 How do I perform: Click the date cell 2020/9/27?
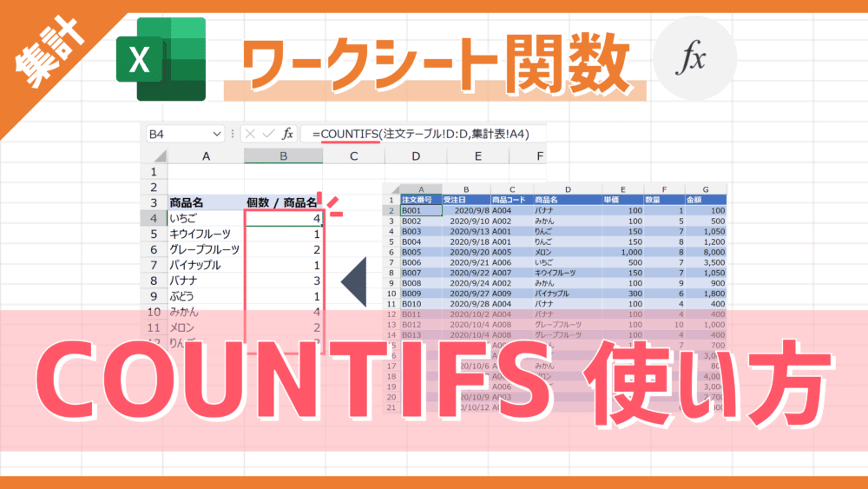466,294
